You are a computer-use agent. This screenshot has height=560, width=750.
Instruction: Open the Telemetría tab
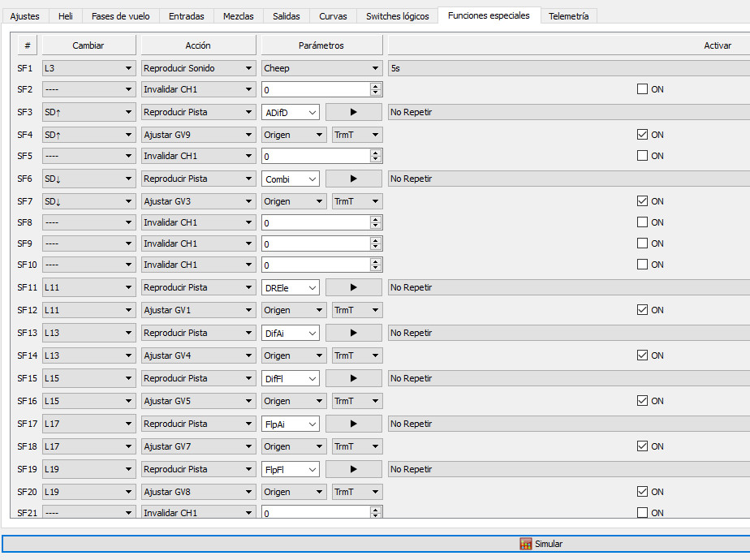point(568,16)
